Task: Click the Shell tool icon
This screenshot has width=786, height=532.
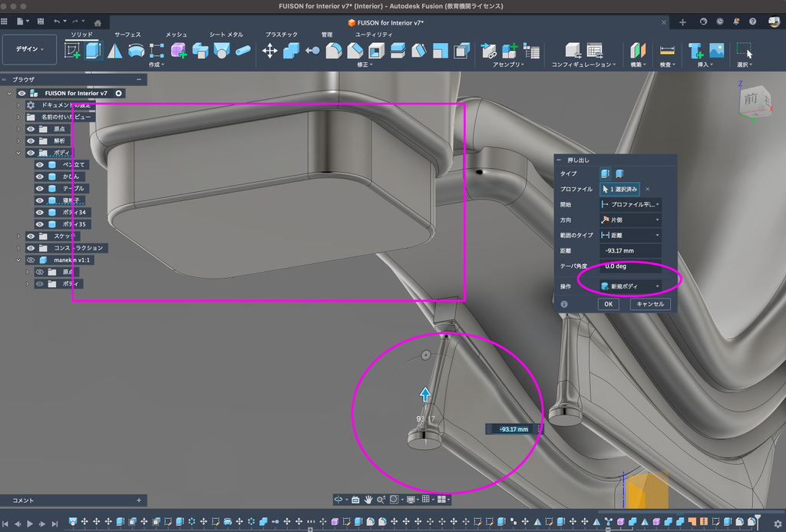Action: pyautogui.click(x=376, y=51)
